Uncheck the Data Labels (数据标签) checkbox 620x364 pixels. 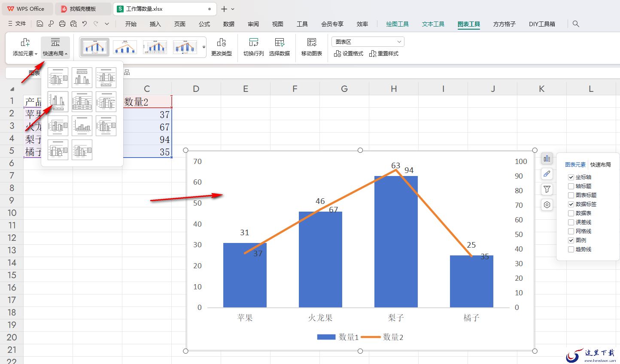click(571, 204)
